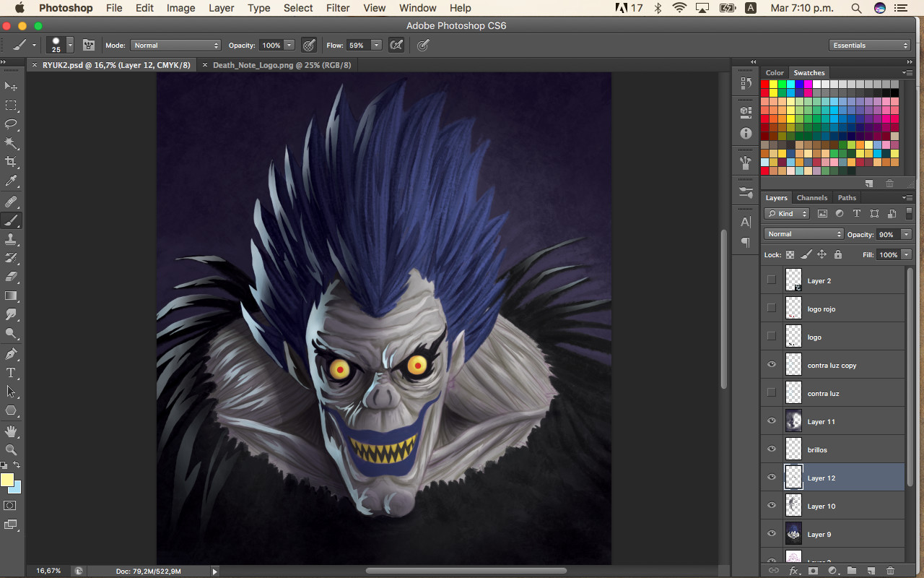The image size is (924, 578).
Task: Select the Move tool
Action: 11,86
